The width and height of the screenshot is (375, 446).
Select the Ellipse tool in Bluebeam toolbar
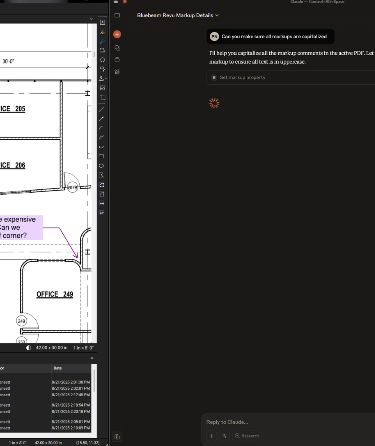(102, 166)
